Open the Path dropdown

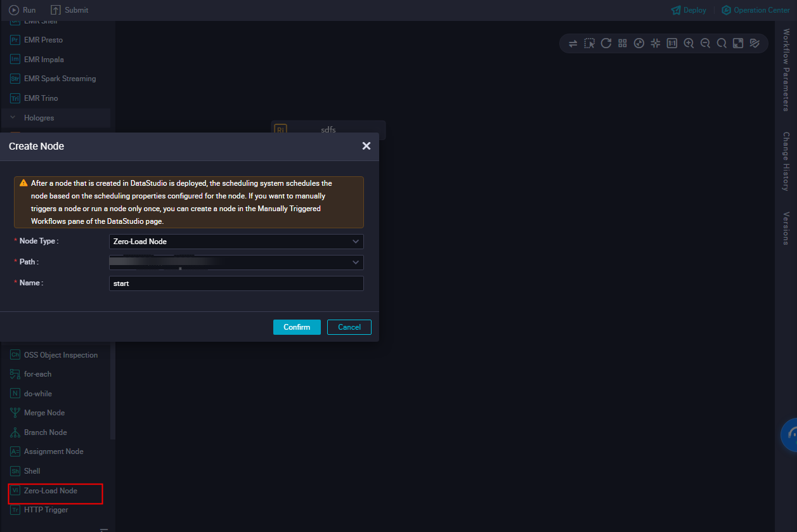(237, 262)
